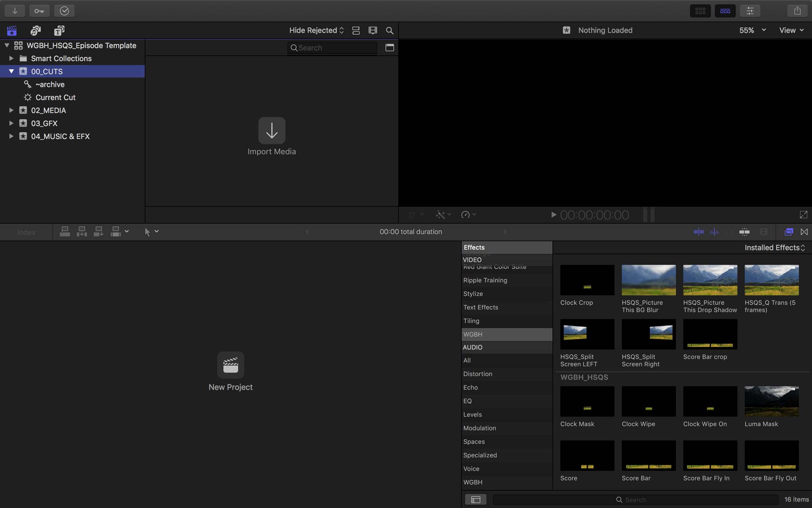Click the browser search magnifier icon
This screenshot has width=812, height=508.
coord(390,30)
